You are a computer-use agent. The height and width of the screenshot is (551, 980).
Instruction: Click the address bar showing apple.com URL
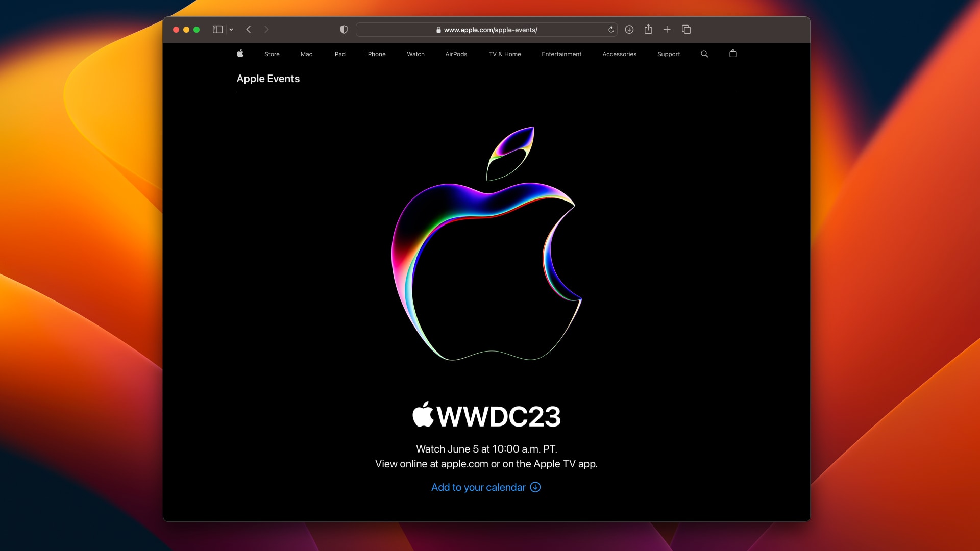(x=486, y=30)
